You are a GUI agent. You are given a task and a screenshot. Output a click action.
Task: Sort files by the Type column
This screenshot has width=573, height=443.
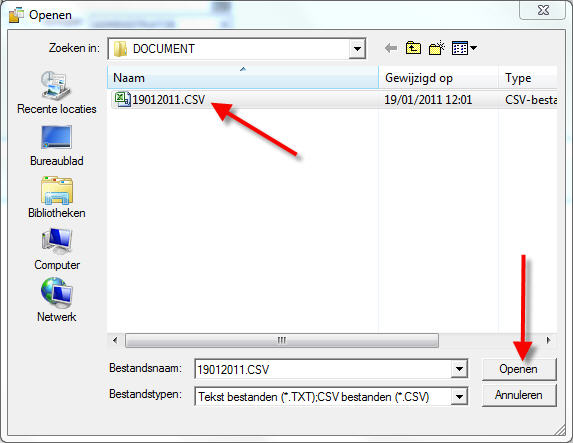point(528,77)
